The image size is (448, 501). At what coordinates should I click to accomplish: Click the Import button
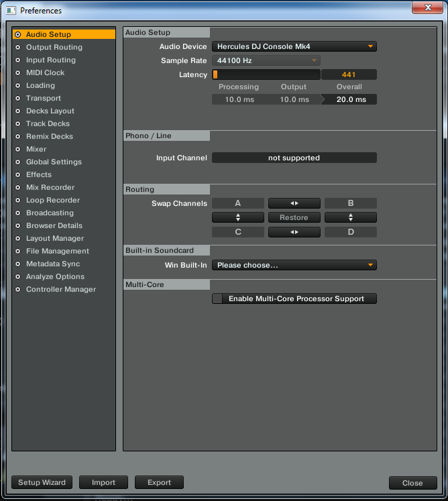tap(103, 483)
